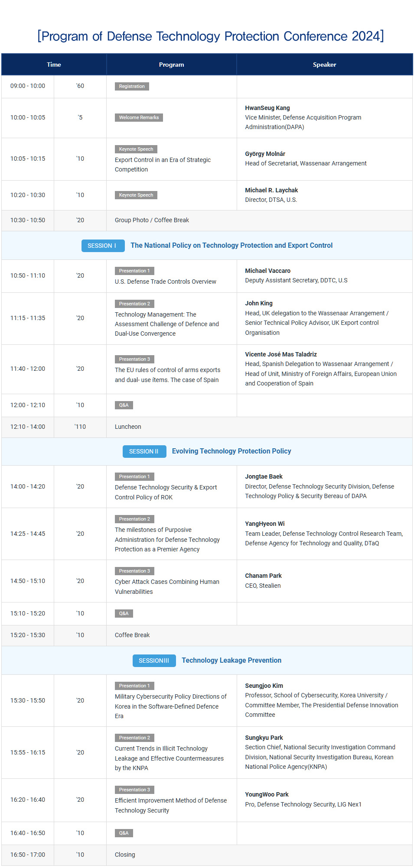Click the Welcome Remarks tag

[x=139, y=117]
